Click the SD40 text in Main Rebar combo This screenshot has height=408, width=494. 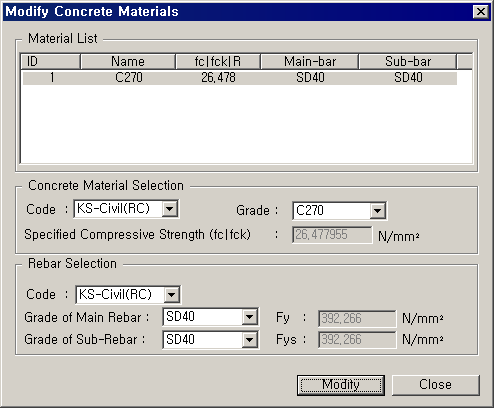[x=180, y=316]
